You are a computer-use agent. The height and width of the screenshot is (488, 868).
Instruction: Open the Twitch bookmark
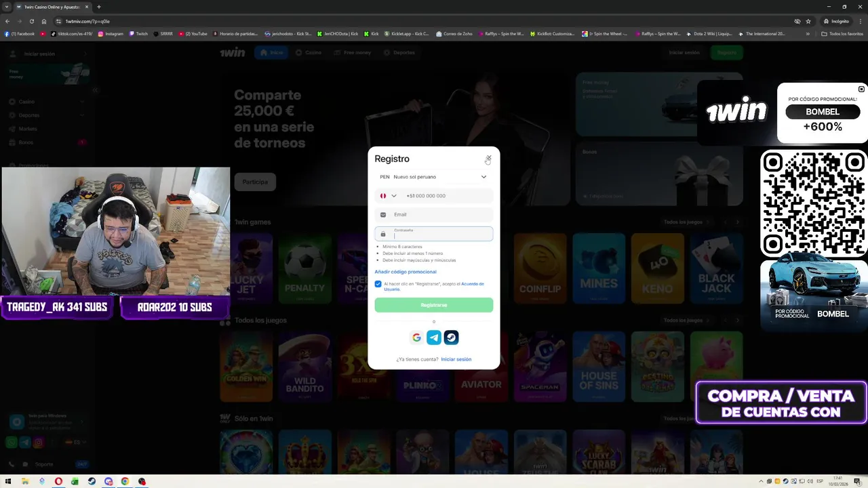pyautogui.click(x=138, y=34)
